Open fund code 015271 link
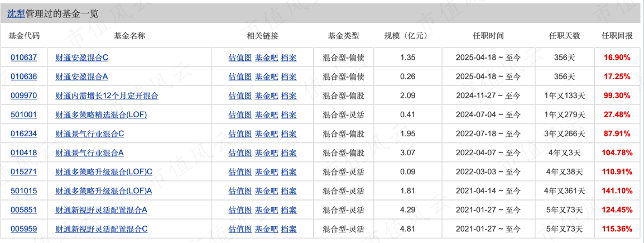The height and width of the screenshot is (243, 644). (x=23, y=171)
